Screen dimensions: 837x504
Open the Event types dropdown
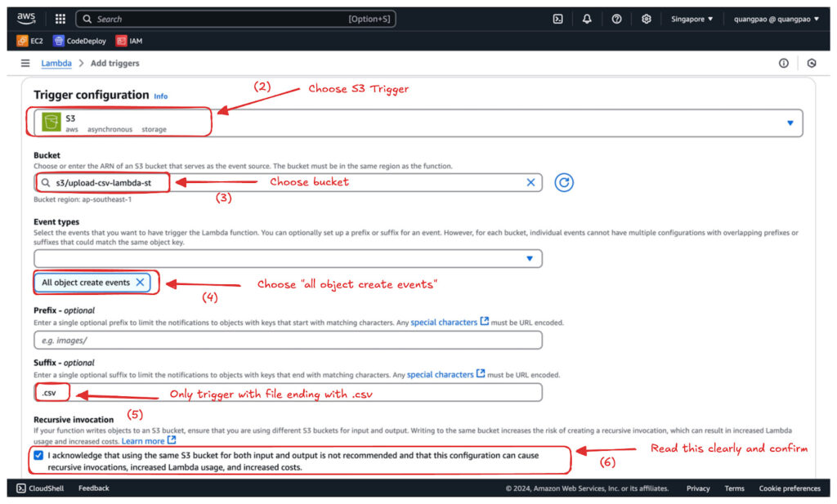tap(288, 259)
